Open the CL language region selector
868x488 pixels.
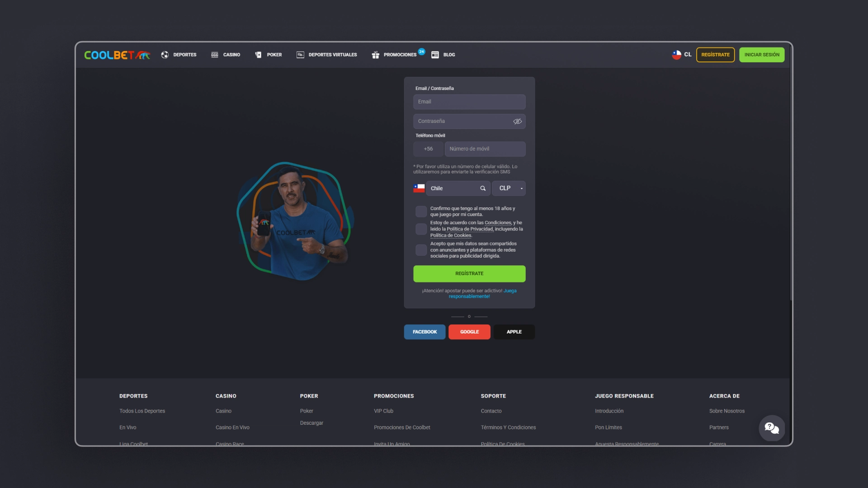pyautogui.click(x=681, y=55)
